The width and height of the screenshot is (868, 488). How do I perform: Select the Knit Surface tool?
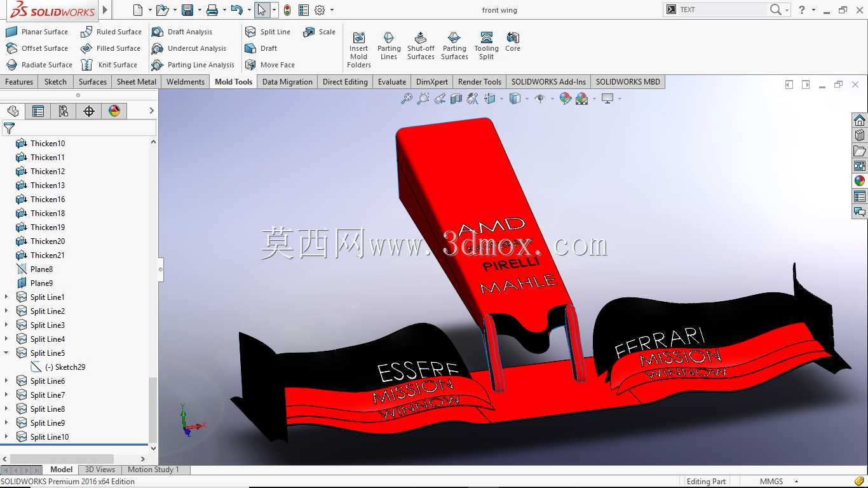coord(109,65)
